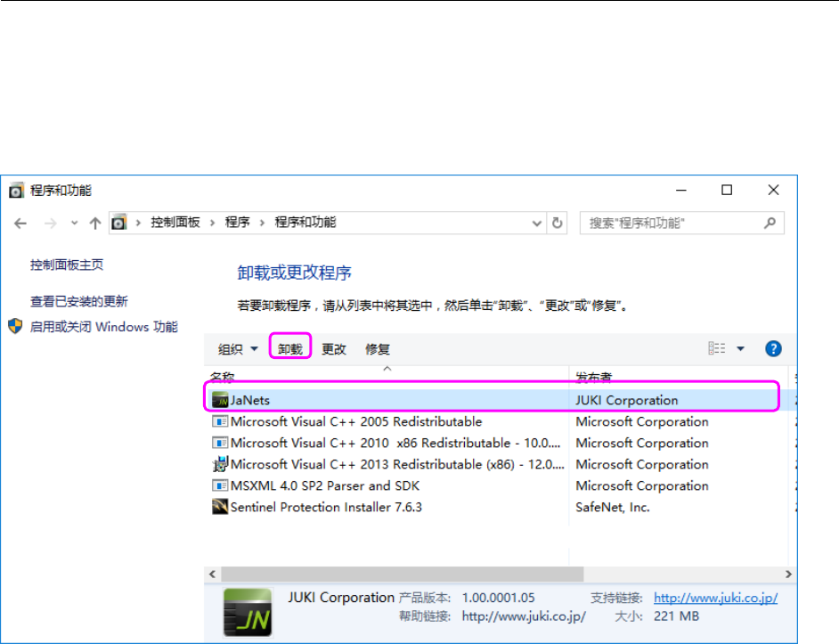
Task: Click the 修复 button
Action: point(378,349)
